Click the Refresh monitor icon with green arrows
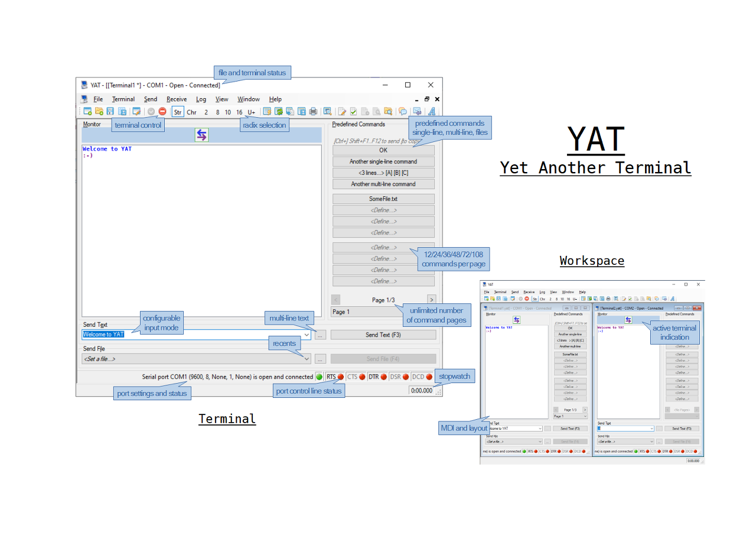This screenshot has height=535, width=756. click(279, 111)
